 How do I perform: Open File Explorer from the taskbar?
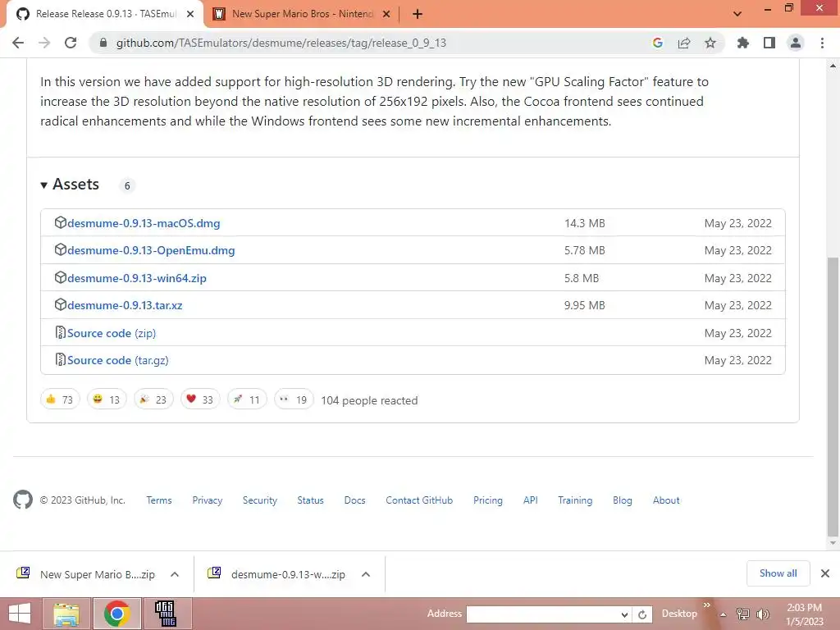66,614
